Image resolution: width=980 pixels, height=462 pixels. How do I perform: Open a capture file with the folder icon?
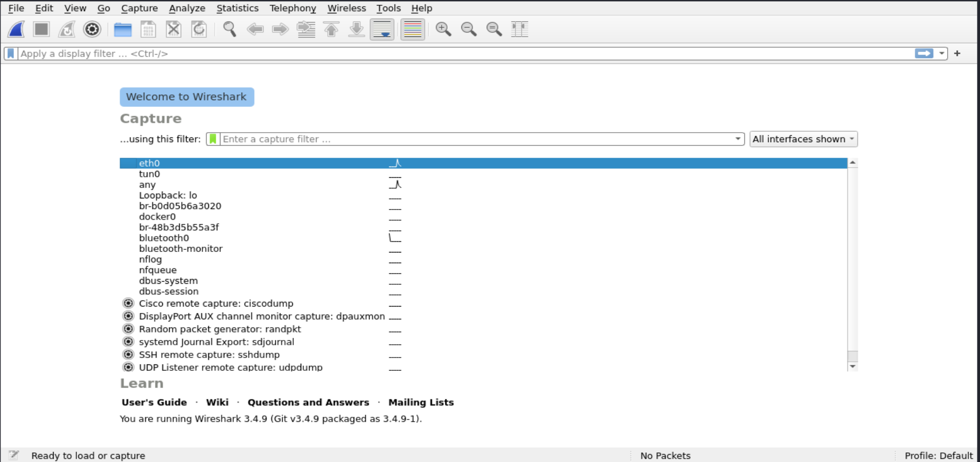[x=122, y=29]
